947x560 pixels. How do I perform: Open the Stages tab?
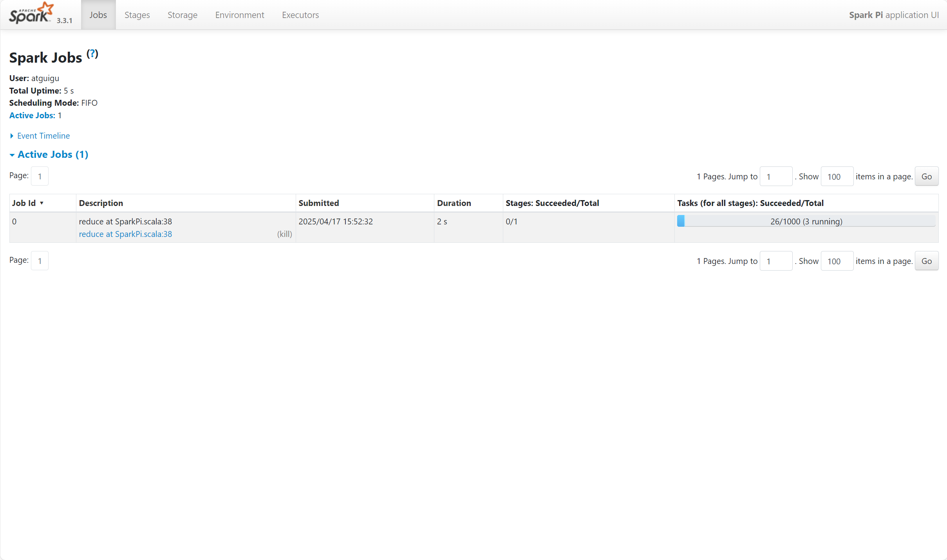[137, 15]
